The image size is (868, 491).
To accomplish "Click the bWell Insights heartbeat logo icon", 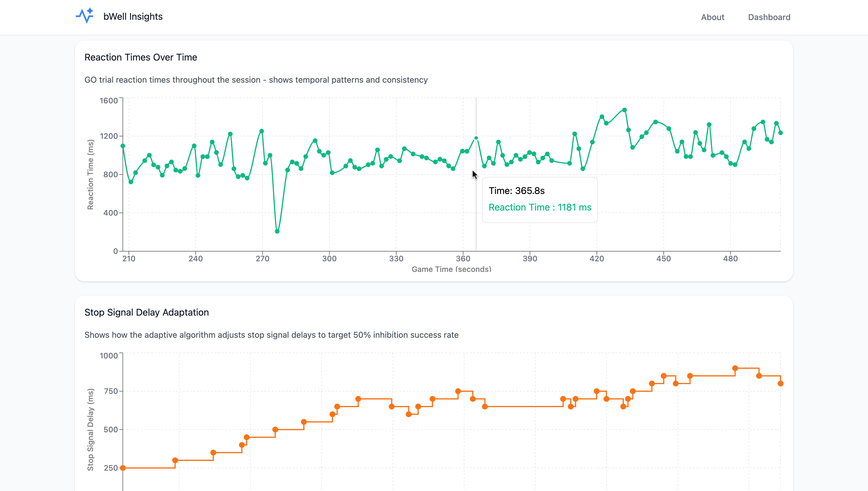I will coord(85,16).
